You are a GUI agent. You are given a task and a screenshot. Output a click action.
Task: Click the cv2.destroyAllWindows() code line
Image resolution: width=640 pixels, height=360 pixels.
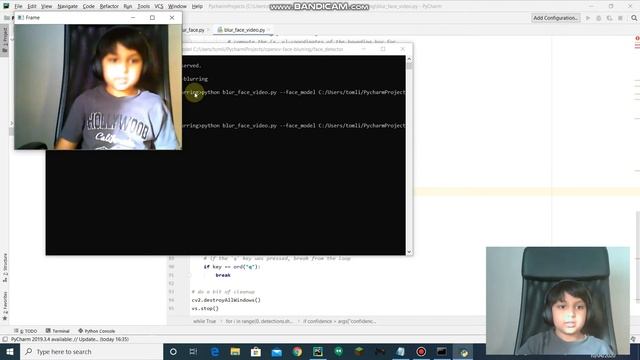point(226,300)
